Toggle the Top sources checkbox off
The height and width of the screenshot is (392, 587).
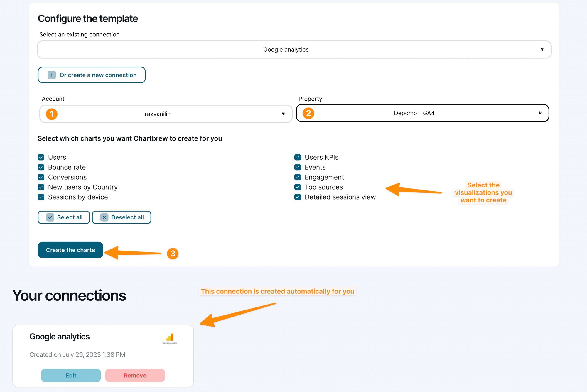point(297,187)
